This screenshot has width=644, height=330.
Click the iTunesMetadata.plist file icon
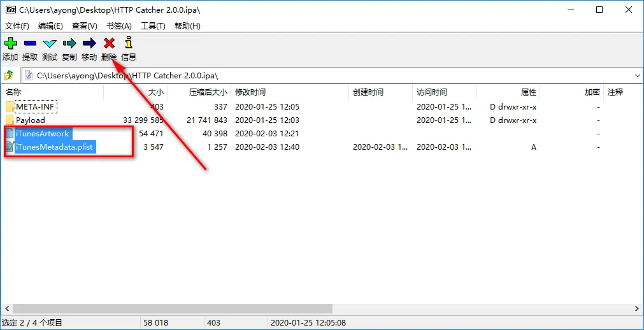pyautogui.click(x=10, y=147)
